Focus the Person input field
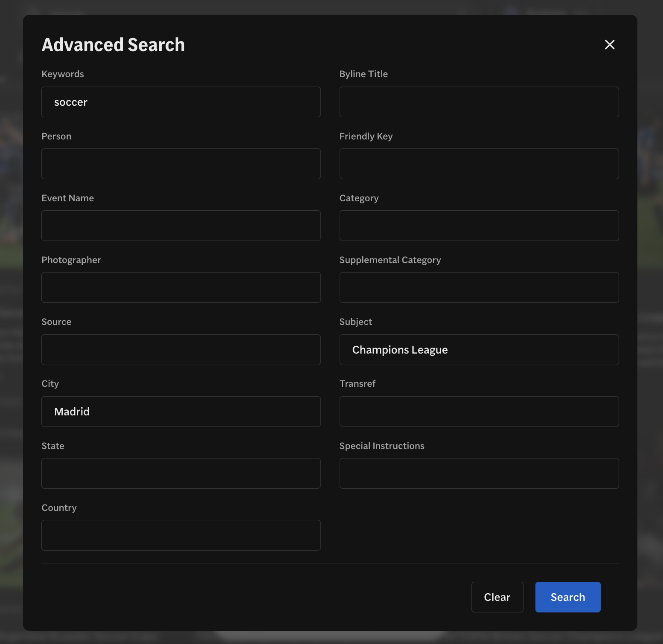Viewport: 663px width, 644px height. coord(181,164)
